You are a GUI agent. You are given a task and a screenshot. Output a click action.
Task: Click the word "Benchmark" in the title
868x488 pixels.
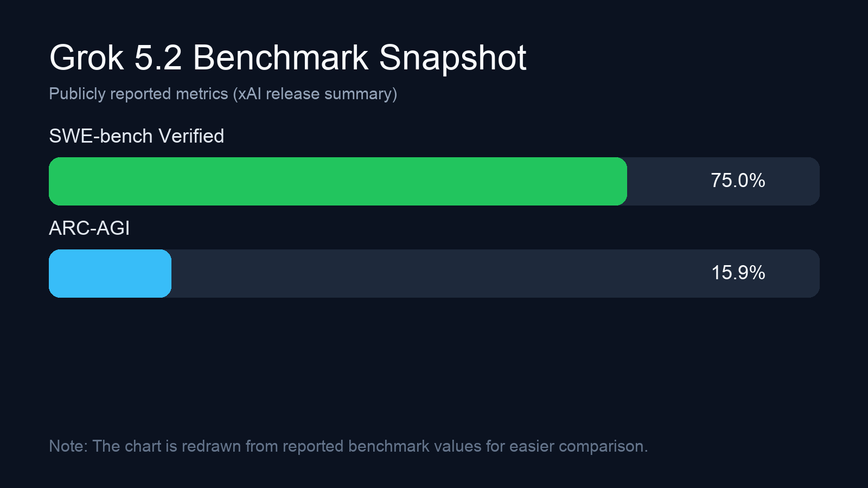click(280, 57)
